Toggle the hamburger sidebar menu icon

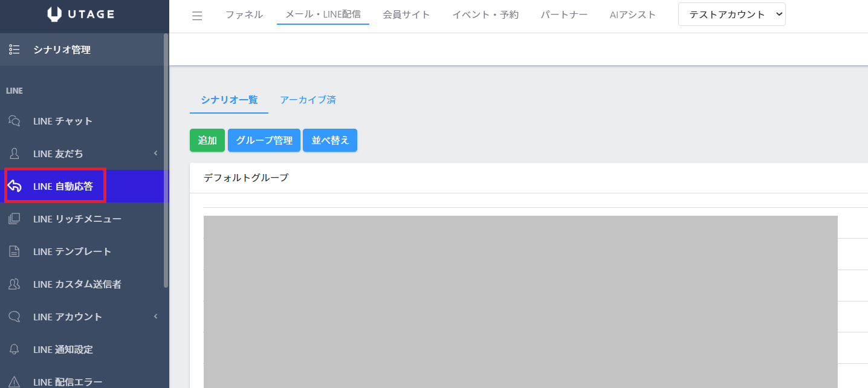point(197,16)
